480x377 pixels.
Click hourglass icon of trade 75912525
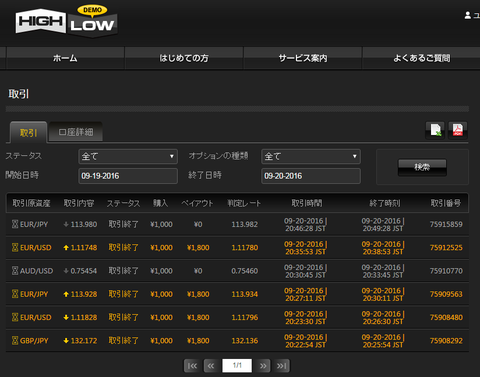pyautogui.click(x=15, y=248)
